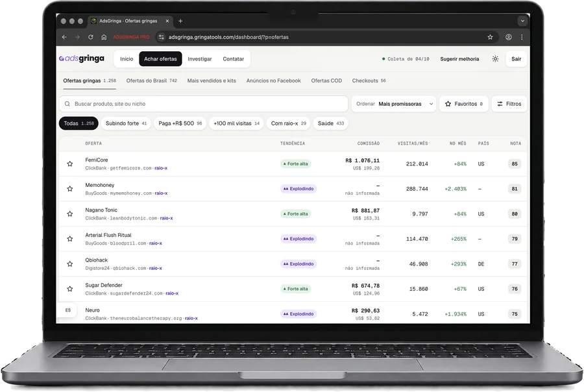Open the browser profile icon
Screen dimensions: 584x392
click(508, 37)
